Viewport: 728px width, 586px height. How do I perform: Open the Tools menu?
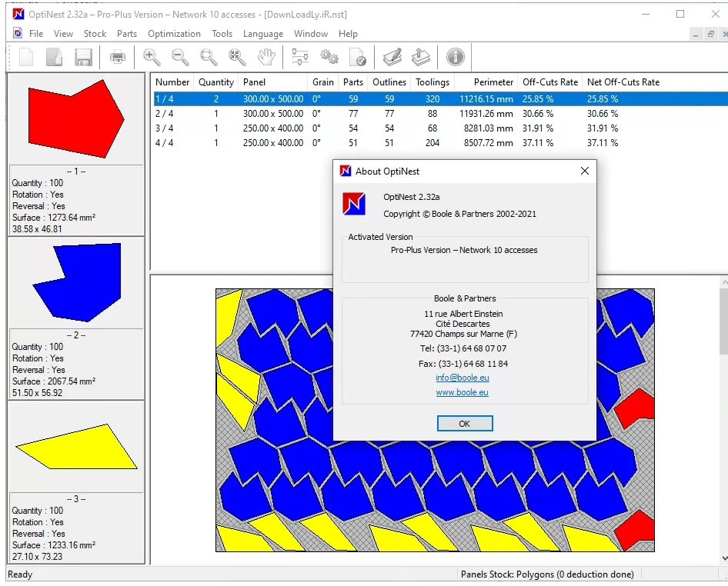tap(222, 34)
